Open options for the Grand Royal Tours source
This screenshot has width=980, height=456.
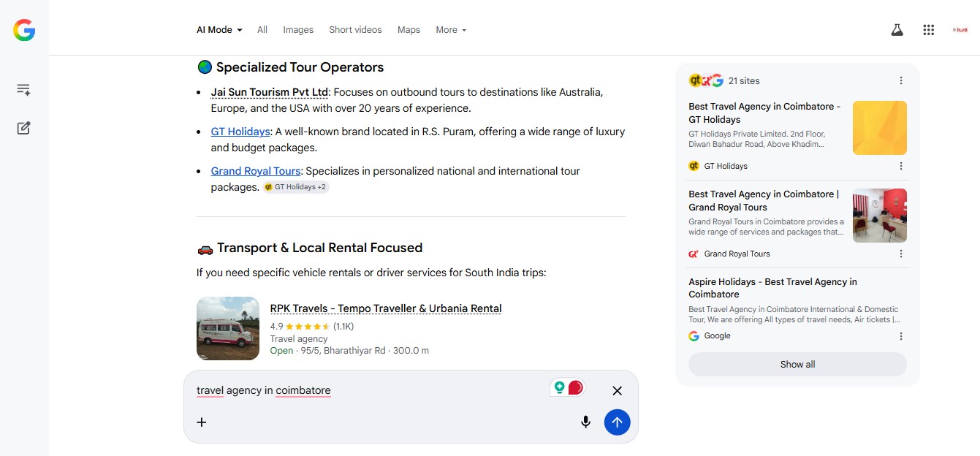(x=901, y=254)
